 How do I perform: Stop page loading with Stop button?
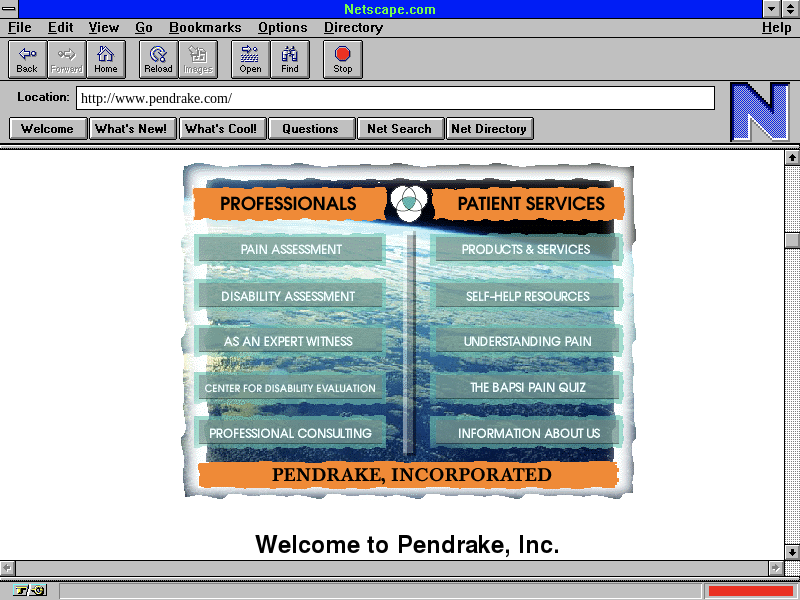[343, 60]
